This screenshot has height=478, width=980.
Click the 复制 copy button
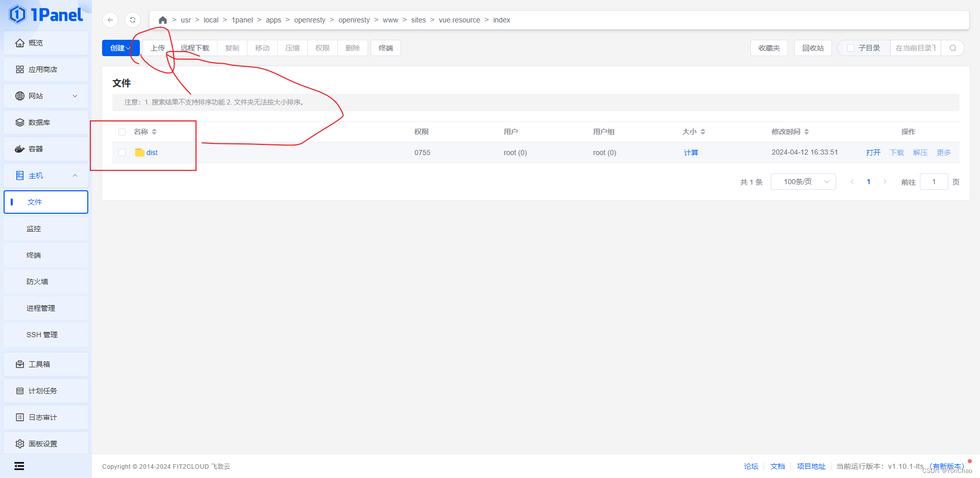(232, 48)
